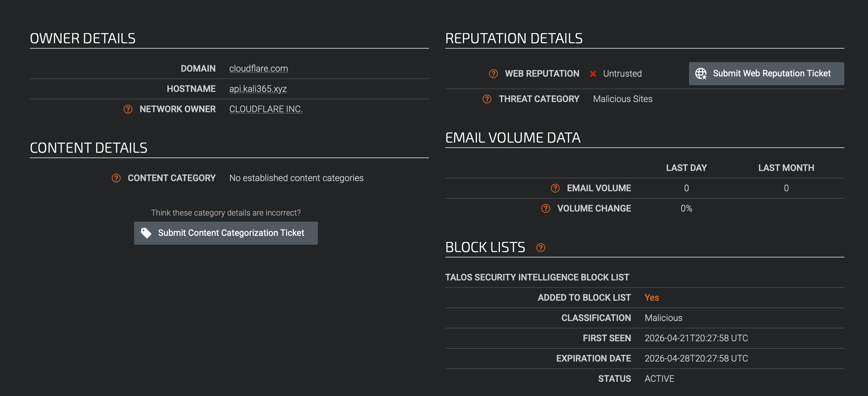Click the Last Month column header
This screenshot has height=396, width=868.
(x=786, y=168)
